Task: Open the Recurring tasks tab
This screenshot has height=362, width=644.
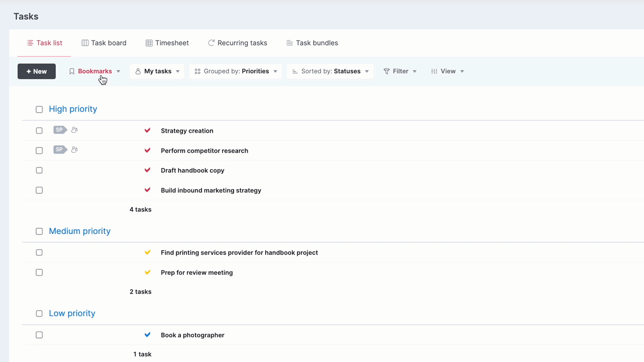Action: coord(237,43)
